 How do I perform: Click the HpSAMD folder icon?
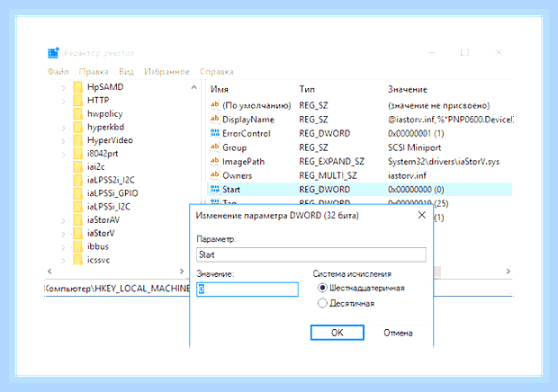pos(78,87)
